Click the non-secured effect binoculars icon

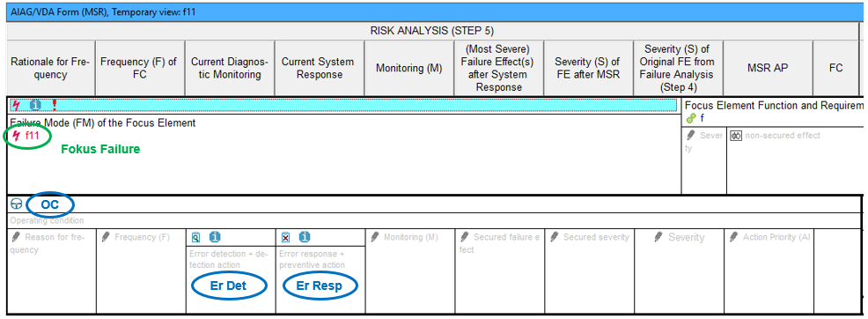pyautogui.click(x=736, y=136)
